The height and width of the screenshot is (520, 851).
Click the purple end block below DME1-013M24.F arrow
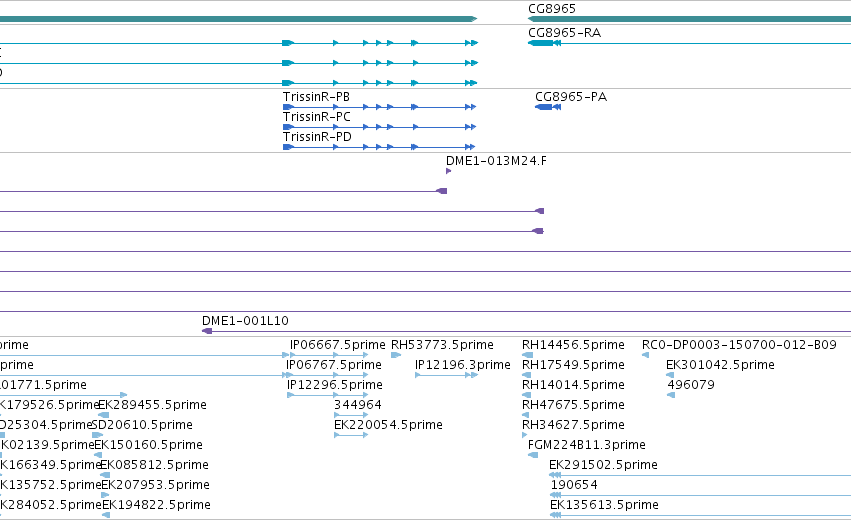442,191
